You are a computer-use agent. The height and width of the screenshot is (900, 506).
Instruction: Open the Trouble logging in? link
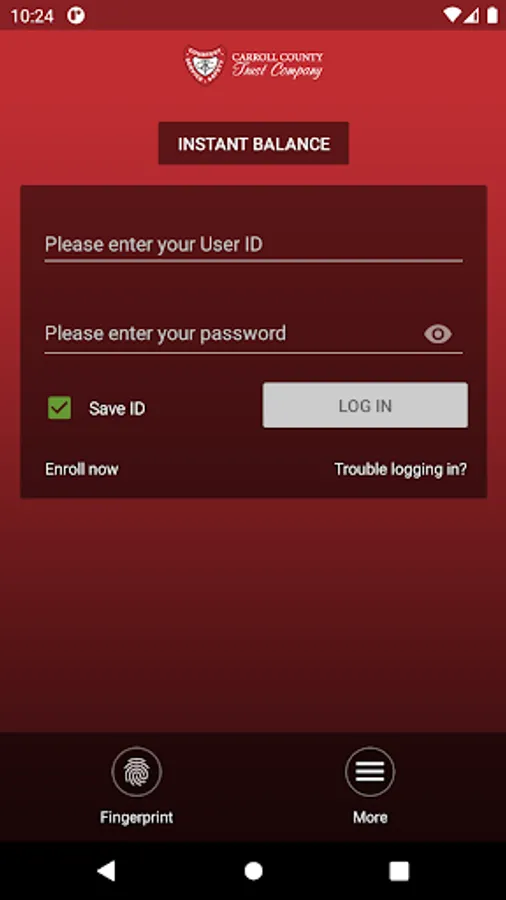(400, 470)
